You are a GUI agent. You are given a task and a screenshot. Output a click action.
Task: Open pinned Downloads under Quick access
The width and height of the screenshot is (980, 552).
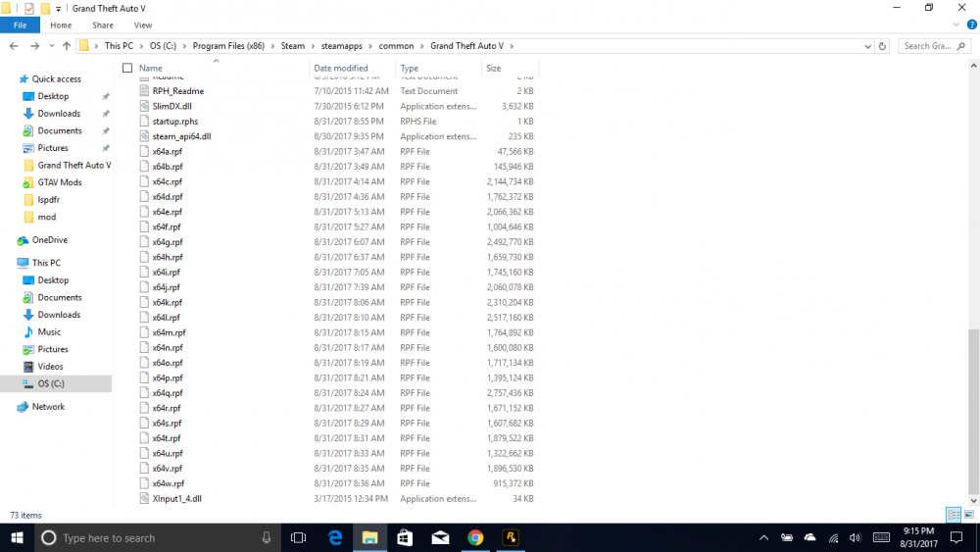pyautogui.click(x=59, y=113)
